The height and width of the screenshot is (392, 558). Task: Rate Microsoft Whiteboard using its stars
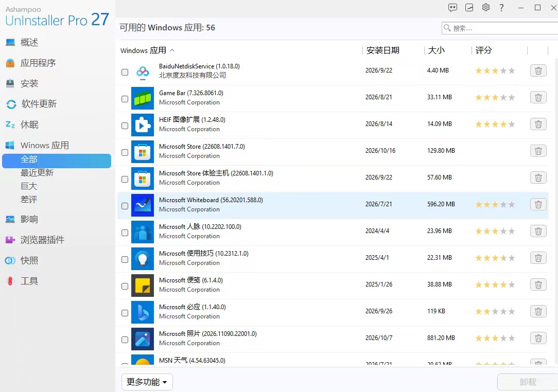[495, 204]
